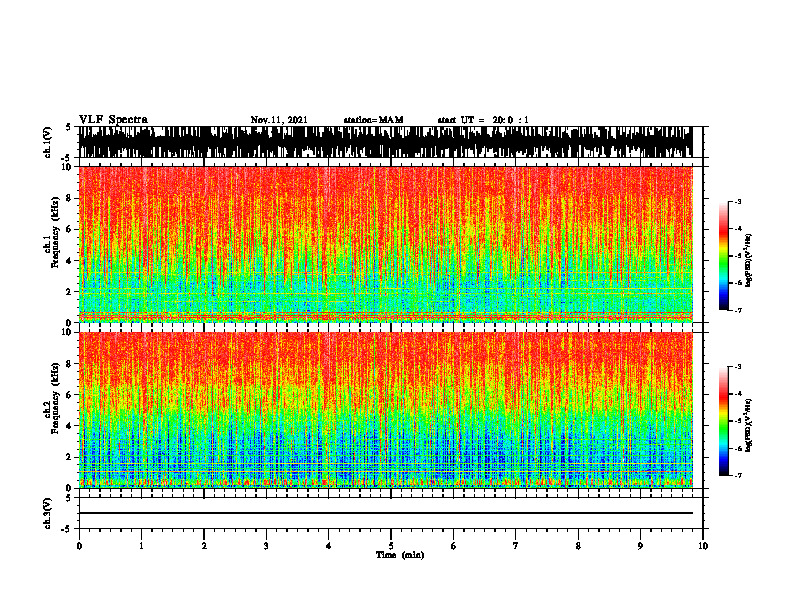Screen dimensions: 792x612
Task: Click time axis tick label "5"
Action: pos(391,546)
